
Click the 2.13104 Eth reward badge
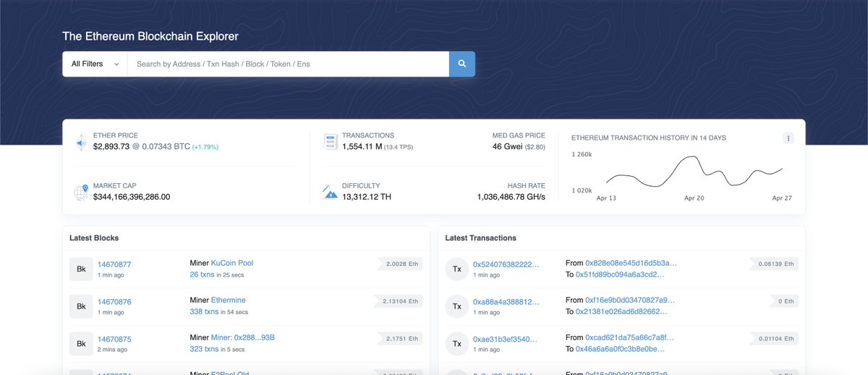point(400,301)
